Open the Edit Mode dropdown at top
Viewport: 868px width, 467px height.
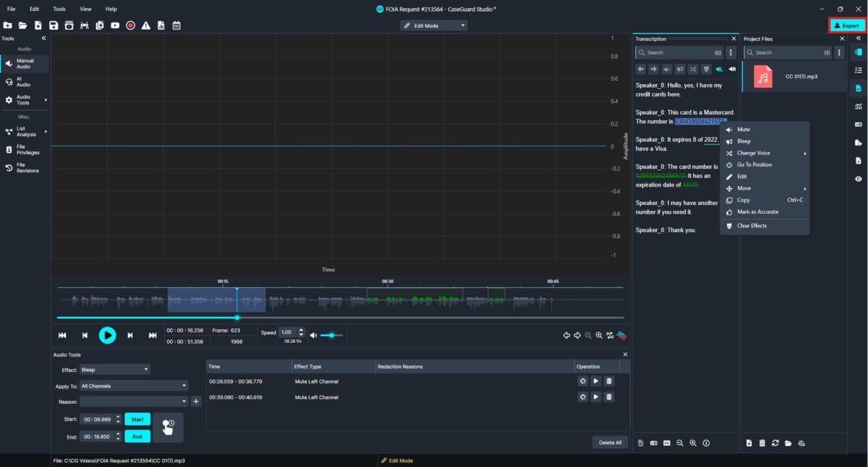433,26
